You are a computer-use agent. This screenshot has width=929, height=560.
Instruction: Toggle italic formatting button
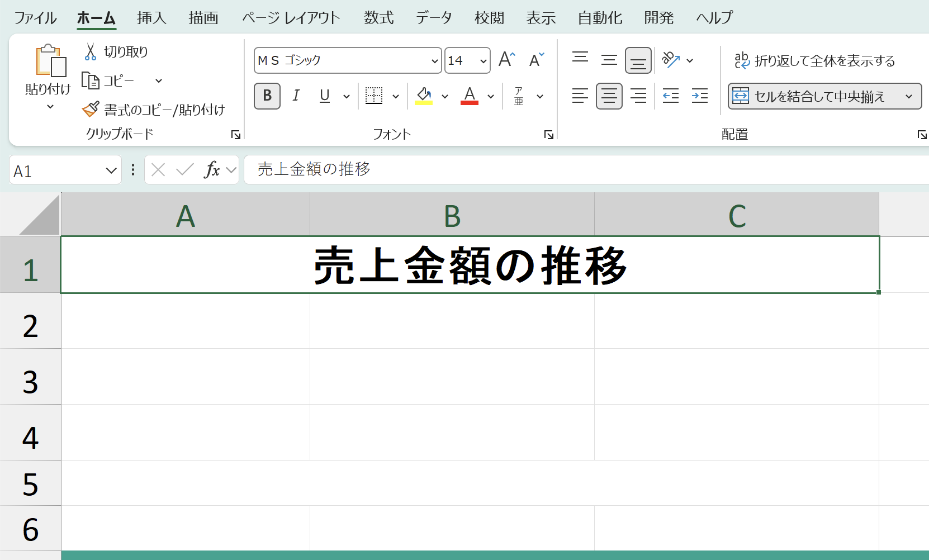(x=296, y=96)
